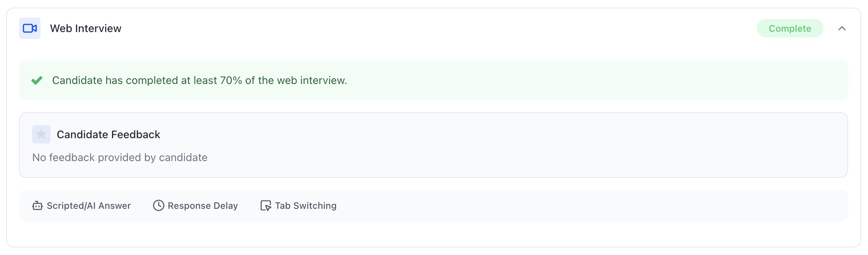Click the Tab Switching label
The image size is (868, 255).
click(x=306, y=206)
